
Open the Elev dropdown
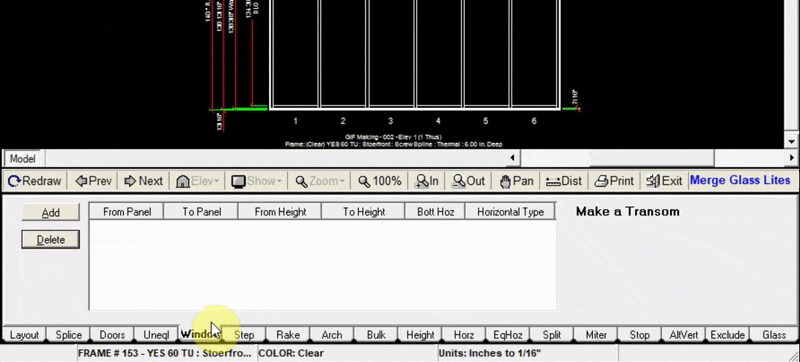(x=197, y=181)
